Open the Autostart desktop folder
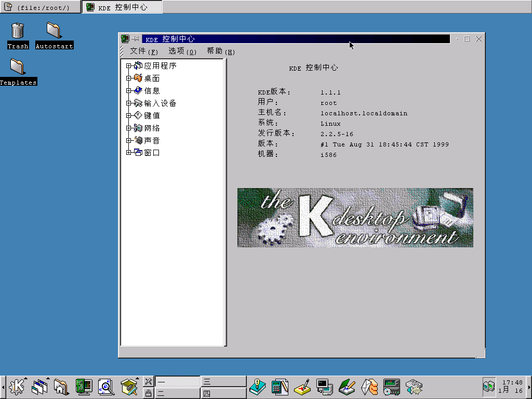532x399 pixels. [54, 36]
